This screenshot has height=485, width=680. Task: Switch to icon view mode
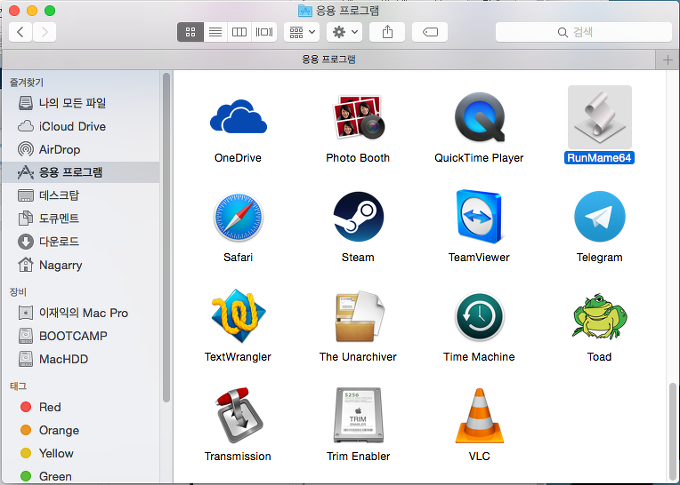(190, 32)
